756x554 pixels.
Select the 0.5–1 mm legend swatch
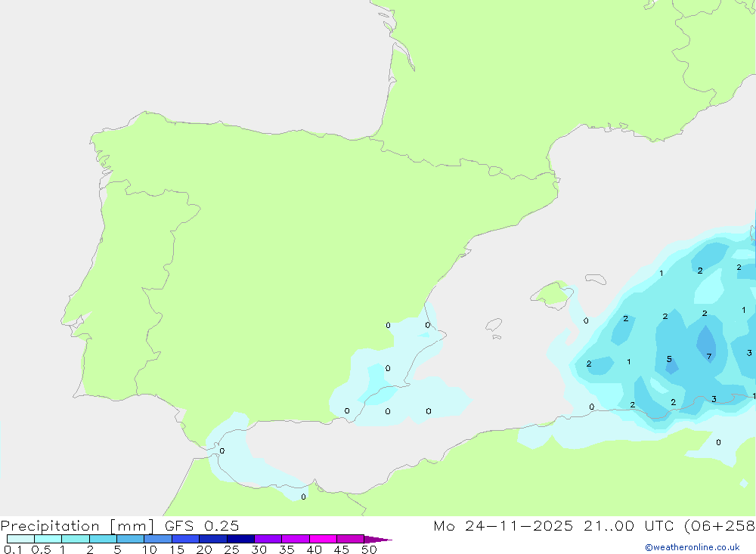(48, 539)
